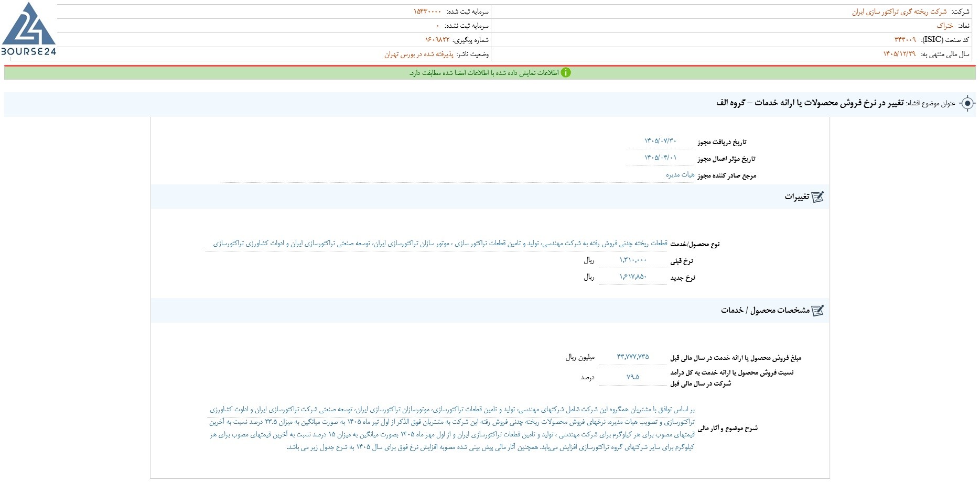Click issuing authority value هیات مدیره

click(680, 175)
